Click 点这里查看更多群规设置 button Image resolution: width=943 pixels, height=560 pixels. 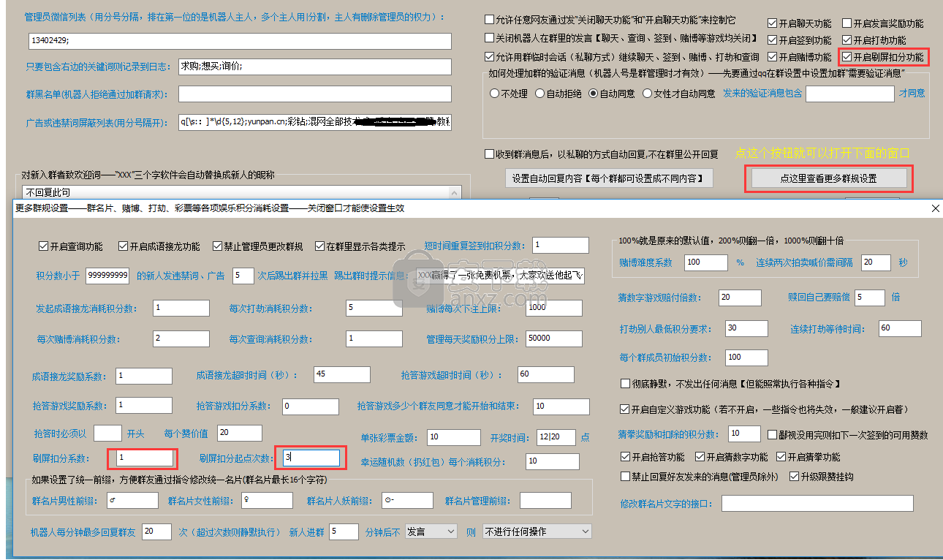(x=829, y=178)
